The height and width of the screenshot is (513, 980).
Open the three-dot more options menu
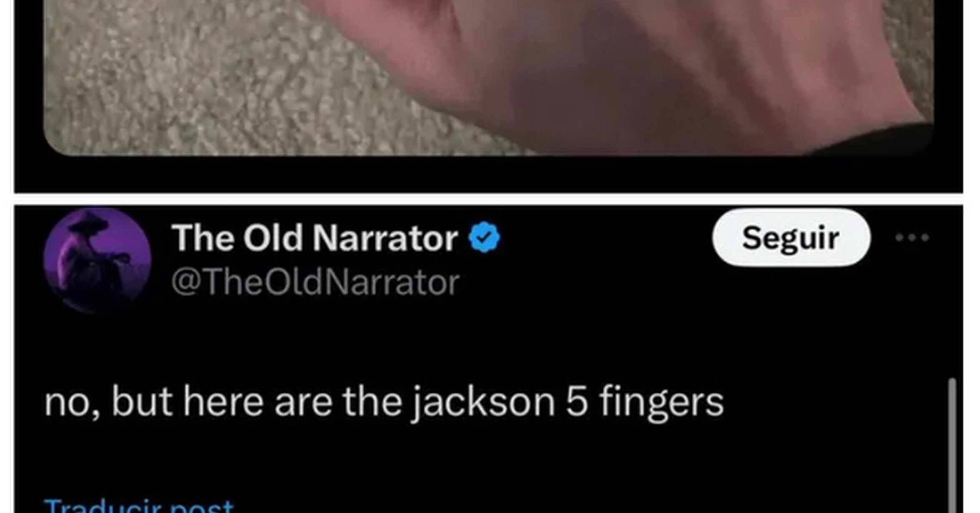(912, 238)
